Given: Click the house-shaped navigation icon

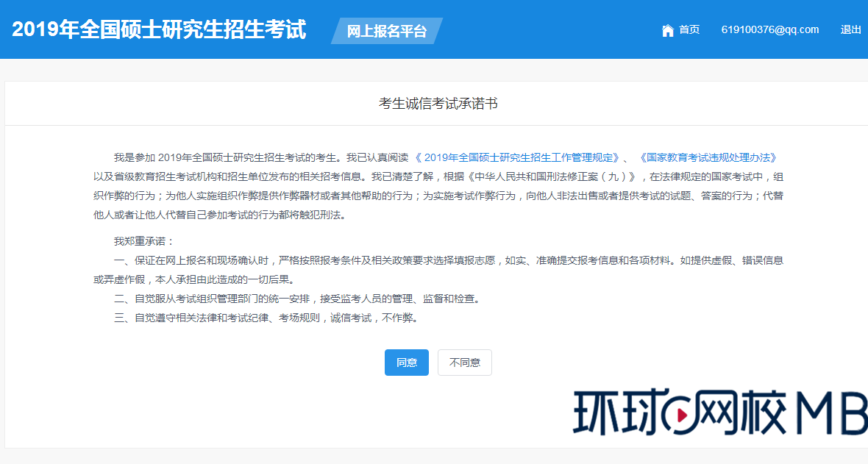Looking at the screenshot, I should 668,30.
